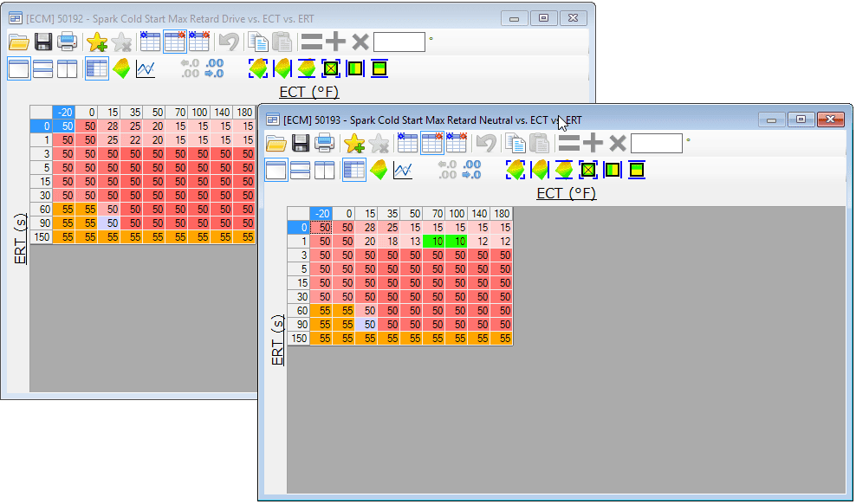The width and height of the screenshot is (856, 504).
Task: Select ECT column header 35 in Drive table
Action: (x=132, y=113)
